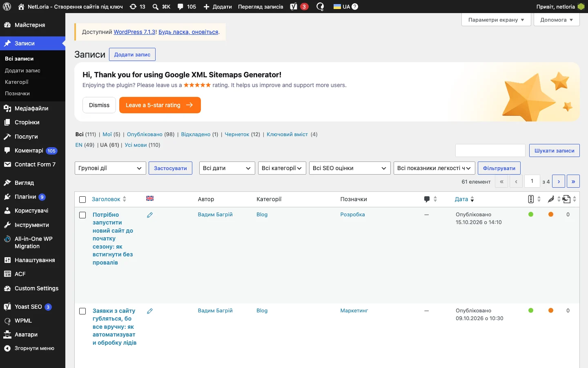Click the edit pencil for Потрібно запустити post

coord(150,215)
